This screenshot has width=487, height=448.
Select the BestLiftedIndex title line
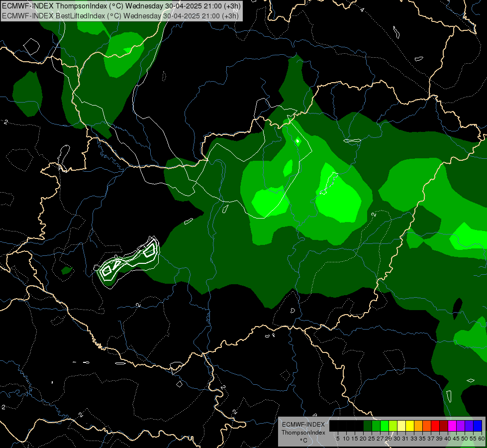pyautogui.click(x=120, y=16)
